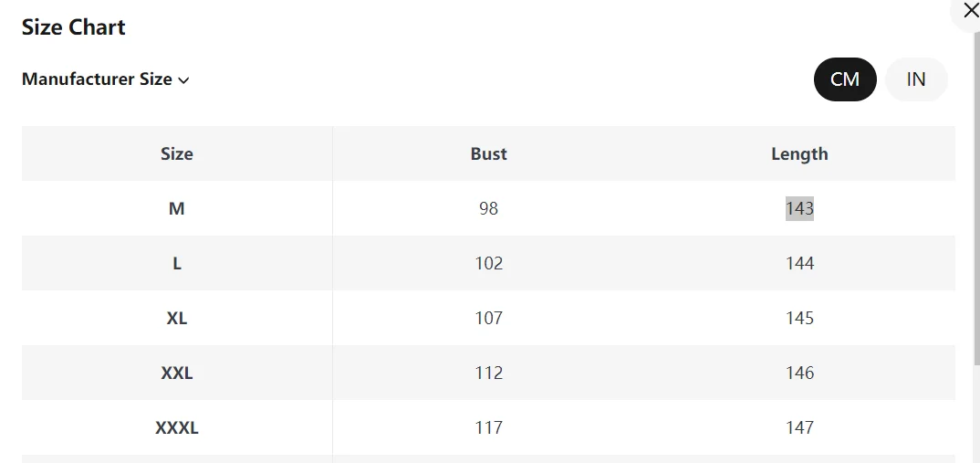Image resolution: width=980 pixels, height=463 pixels.
Task: Click the length value 146
Action: [799, 373]
